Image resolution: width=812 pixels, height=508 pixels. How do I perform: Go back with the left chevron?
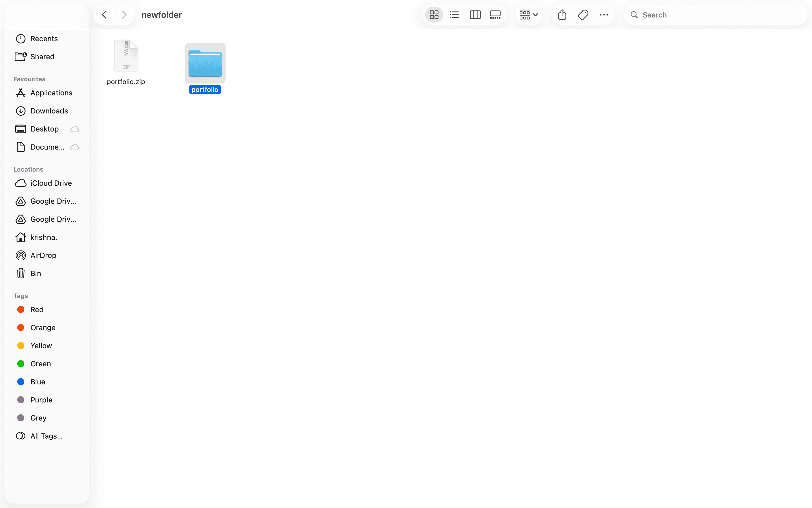tap(104, 15)
